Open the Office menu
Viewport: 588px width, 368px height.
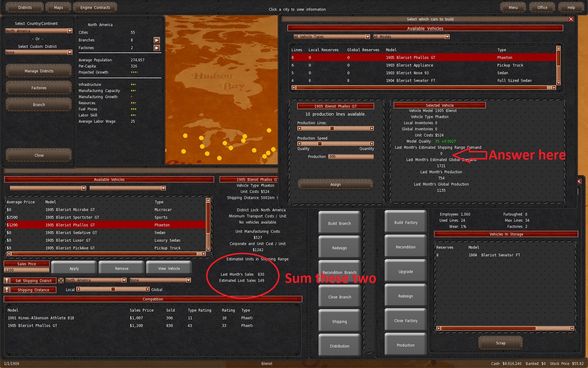542,7
